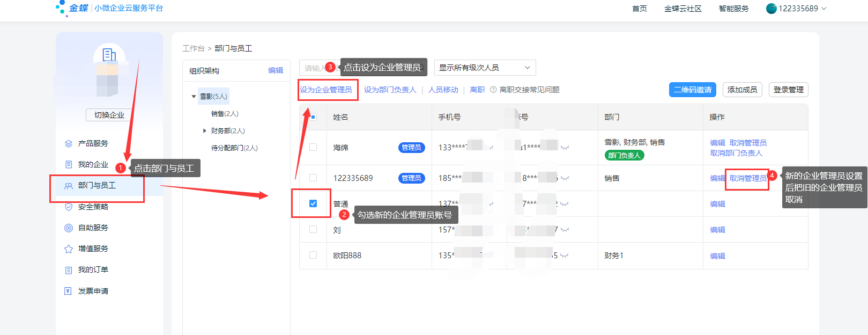Select 销售(2人) in the organization tree
The height and width of the screenshot is (335, 868).
(225, 114)
